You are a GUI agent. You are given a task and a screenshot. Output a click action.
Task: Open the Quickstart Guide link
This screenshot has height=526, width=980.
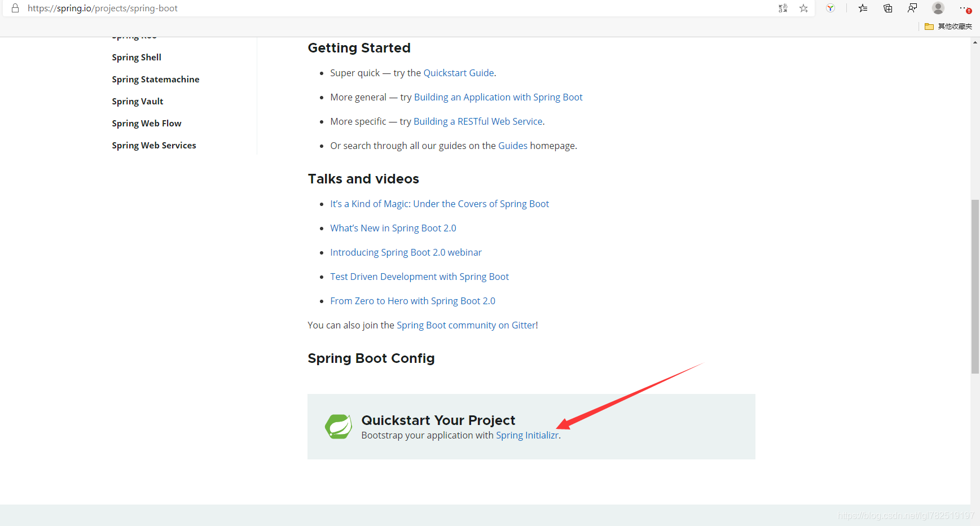click(459, 73)
